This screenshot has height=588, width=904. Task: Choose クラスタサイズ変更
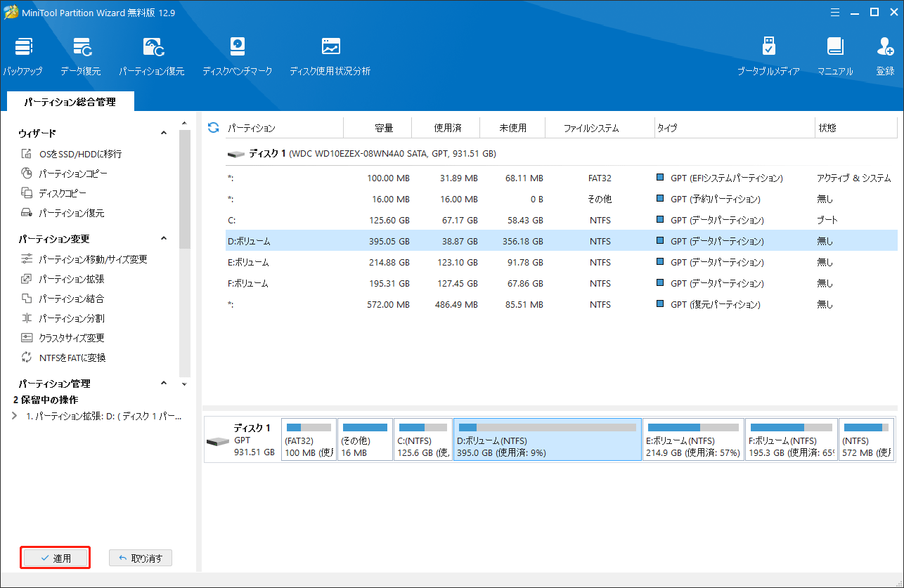(63, 338)
